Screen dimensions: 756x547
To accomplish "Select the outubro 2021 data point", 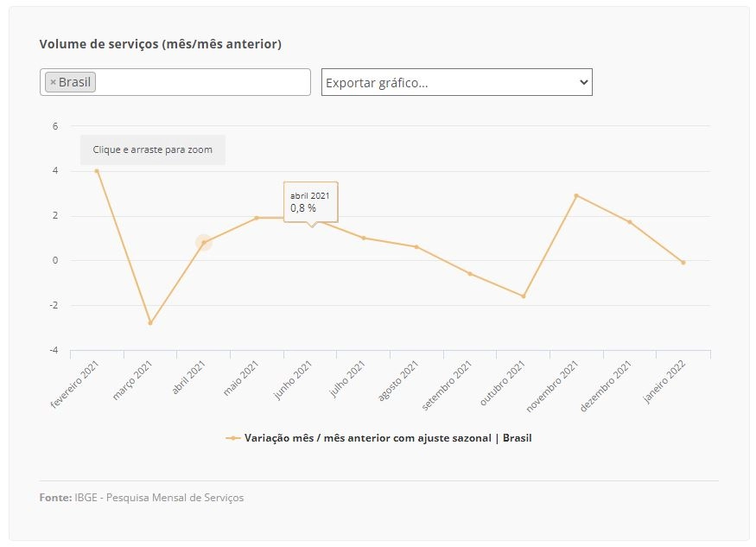I will 524,296.
